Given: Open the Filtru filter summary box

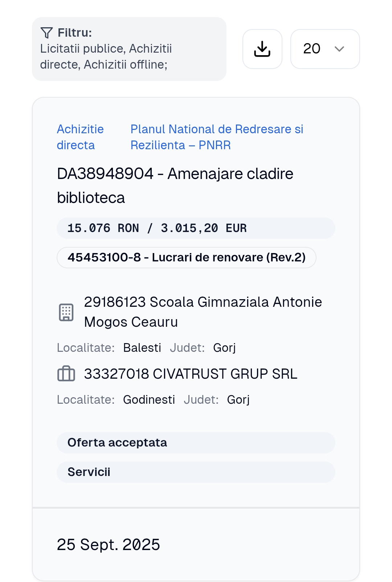Looking at the screenshot, I should 129,49.
